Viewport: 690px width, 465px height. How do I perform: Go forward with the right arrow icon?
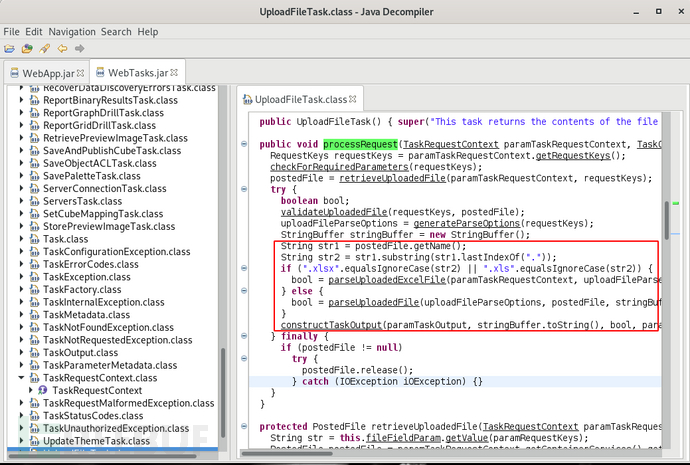point(80,48)
